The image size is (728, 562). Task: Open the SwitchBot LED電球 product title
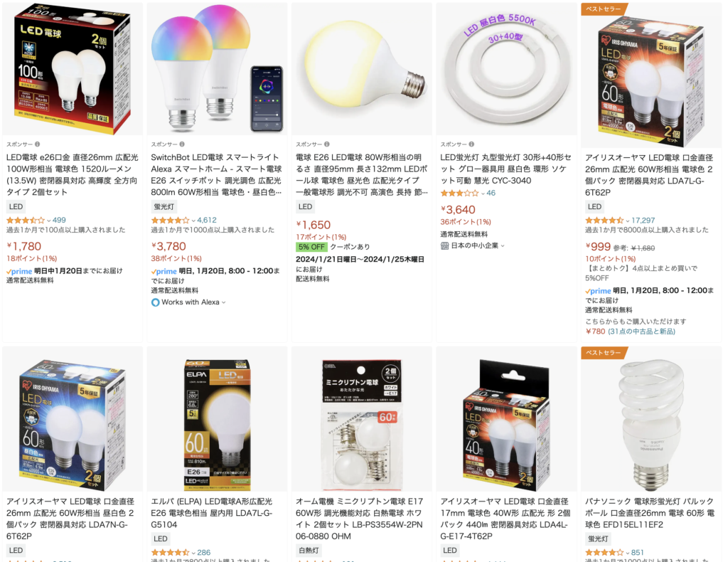click(x=216, y=174)
